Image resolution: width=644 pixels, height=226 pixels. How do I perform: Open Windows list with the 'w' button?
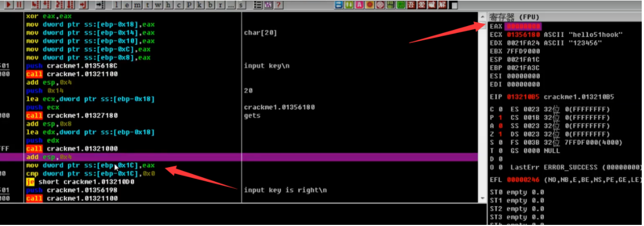157,5
